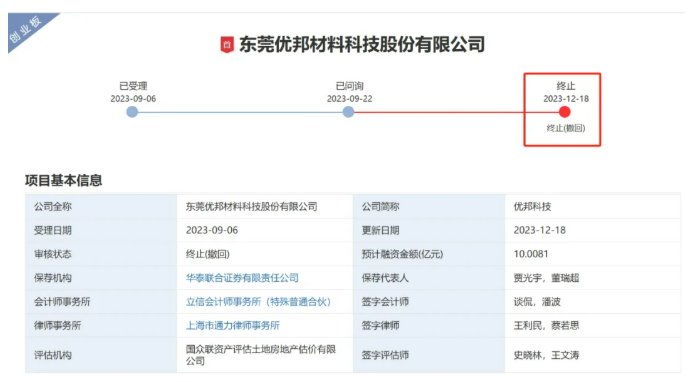Select the 已受理 timeline node dot
The image size is (691, 382).
point(132,112)
